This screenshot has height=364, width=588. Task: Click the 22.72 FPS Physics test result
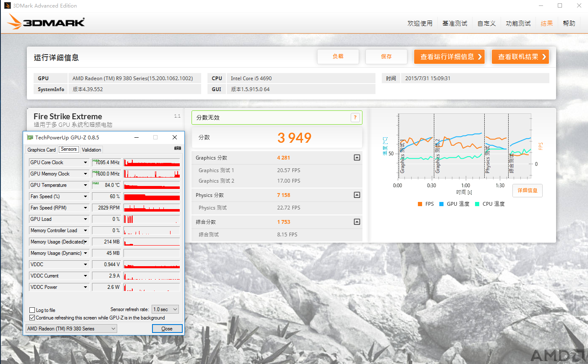[x=289, y=208]
